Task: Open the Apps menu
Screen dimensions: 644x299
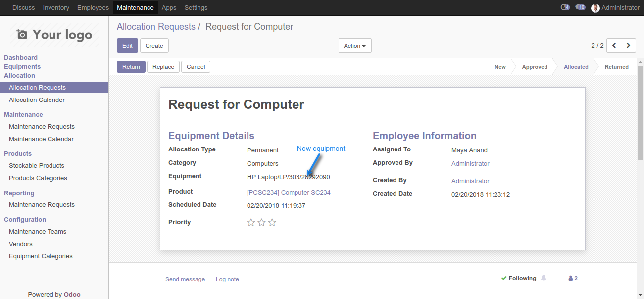Action: click(x=169, y=8)
